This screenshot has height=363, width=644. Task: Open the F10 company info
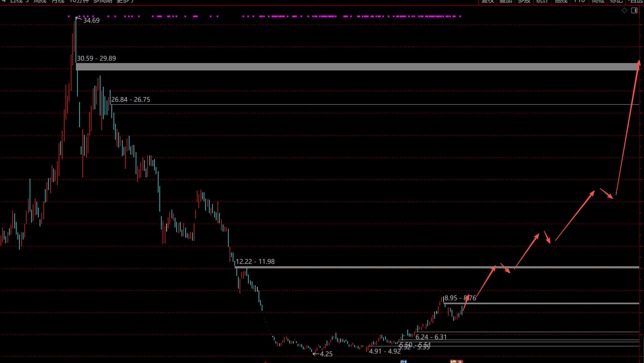pos(579,1)
